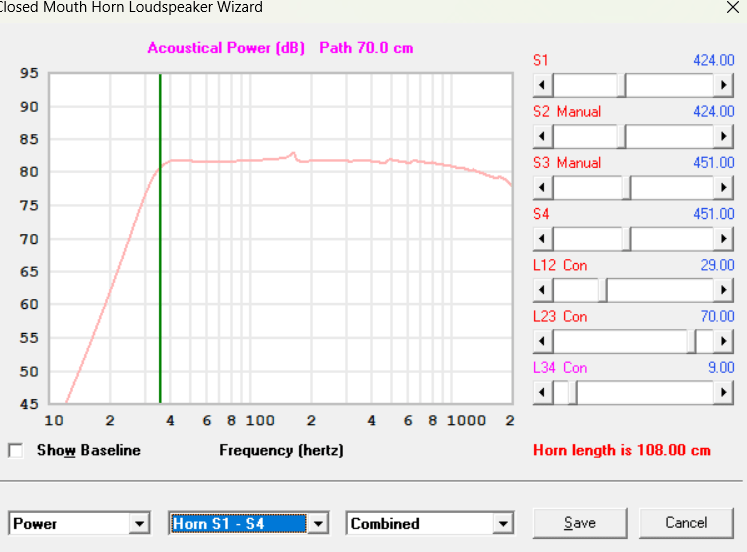The width and height of the screenshot is (747, 552).
Task: Click the S3 Manual label
Action: tap(567, 163)
